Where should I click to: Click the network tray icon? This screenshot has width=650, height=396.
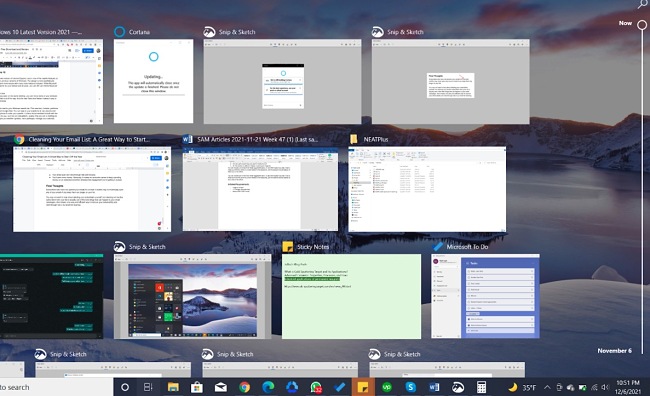point(594,388)
